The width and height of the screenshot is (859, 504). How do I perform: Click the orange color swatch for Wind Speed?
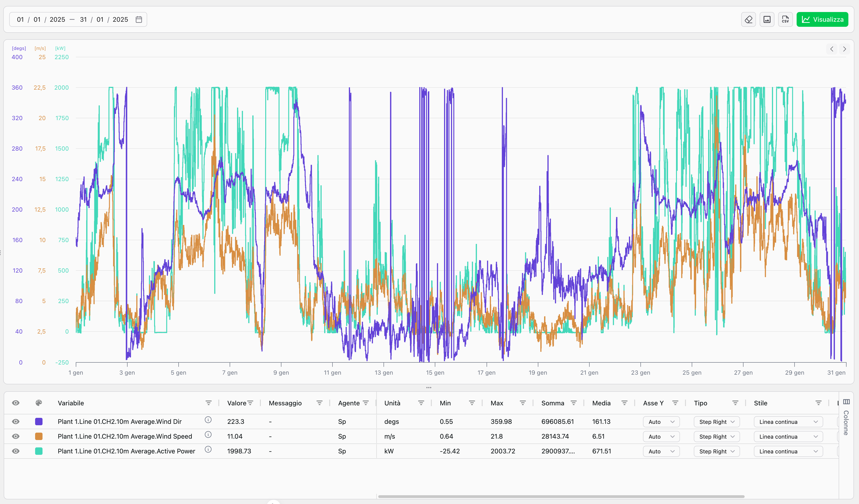(x=39, y=436)
